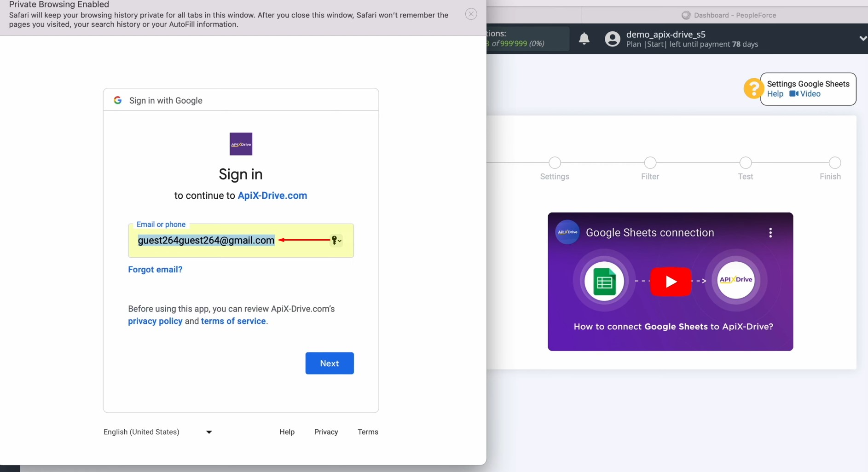Open the terms of service link
868x472 pixels.
click(233, 321)
